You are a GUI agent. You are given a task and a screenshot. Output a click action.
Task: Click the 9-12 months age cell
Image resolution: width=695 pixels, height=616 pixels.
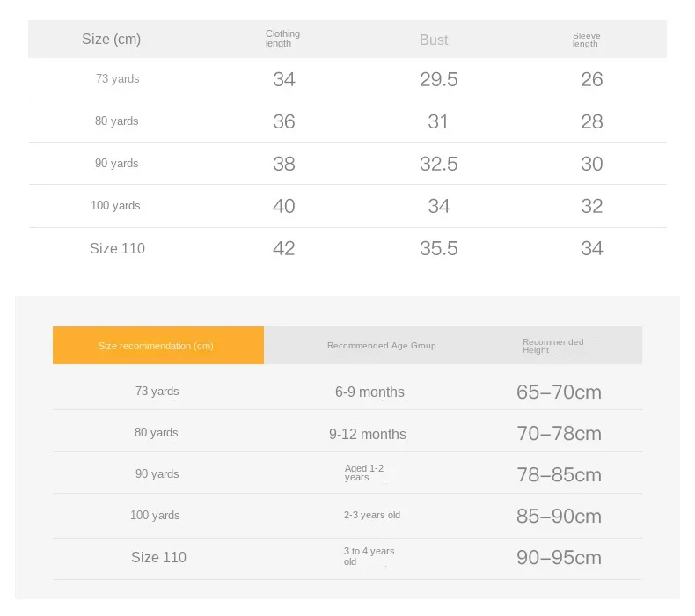368,434
